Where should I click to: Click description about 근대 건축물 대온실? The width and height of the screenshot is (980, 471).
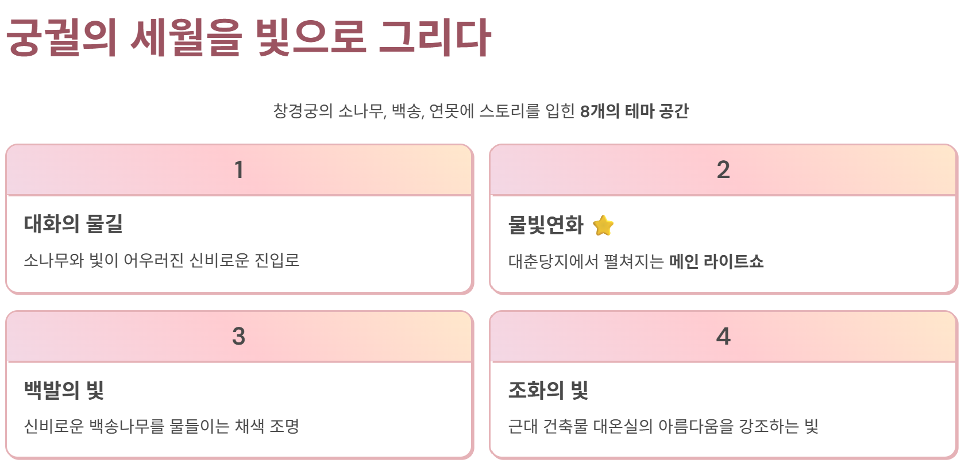663,426
